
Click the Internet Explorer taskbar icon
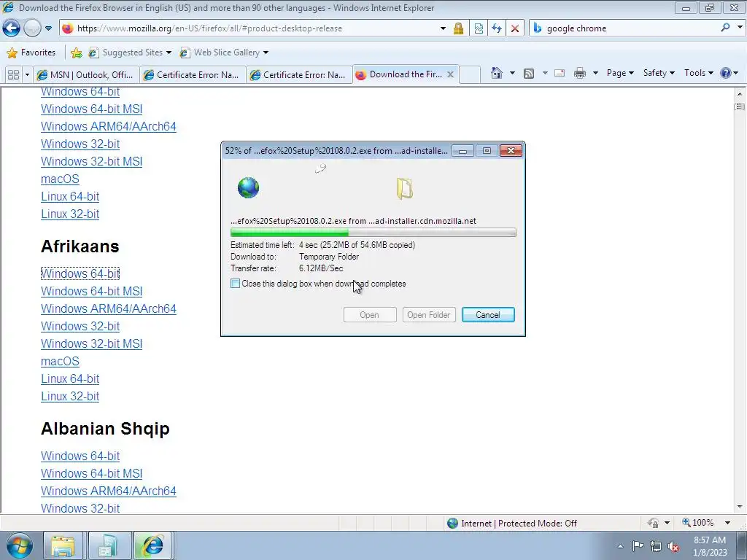(x=152, y=545)
